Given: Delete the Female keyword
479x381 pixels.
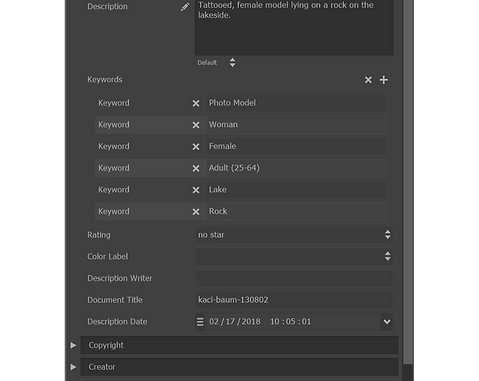Looking at the screenshot, I should [196, 147].
